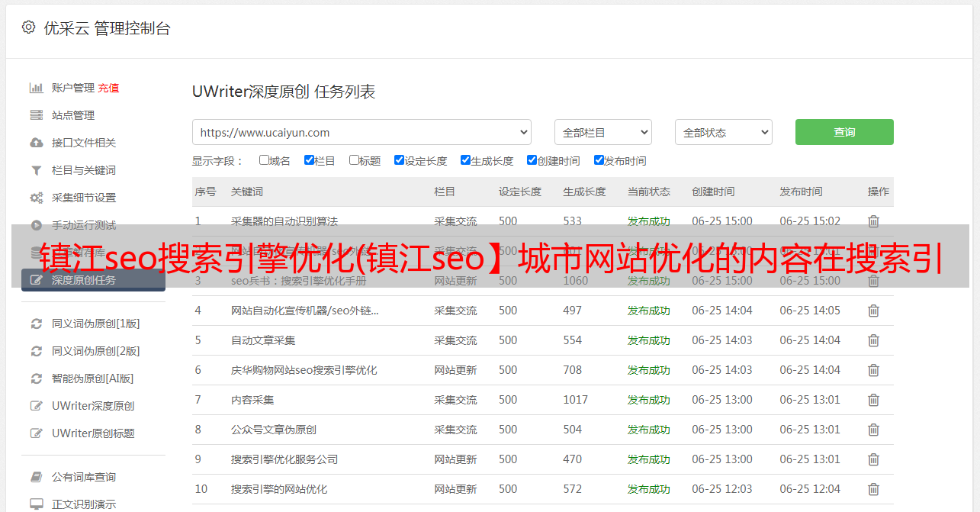Enable the 标题 display field checkbox
The image size is (980, 512).
click(x=354, y=160)
